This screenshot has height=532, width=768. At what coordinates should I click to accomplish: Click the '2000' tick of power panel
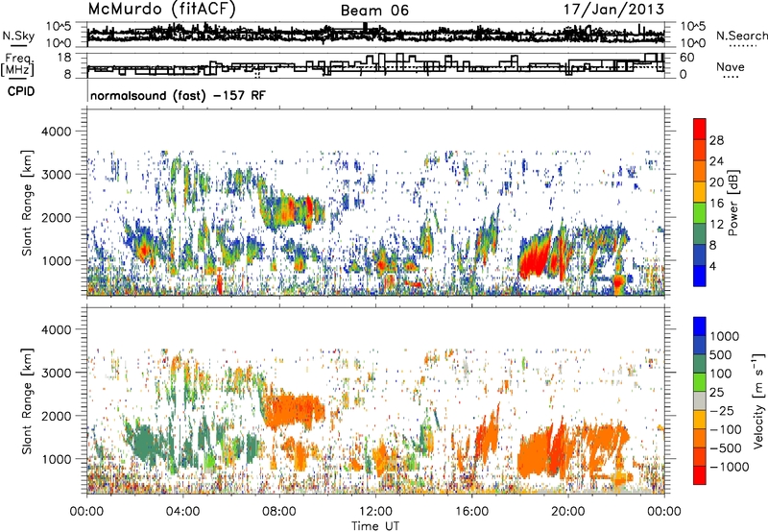[x=59, y=217]
